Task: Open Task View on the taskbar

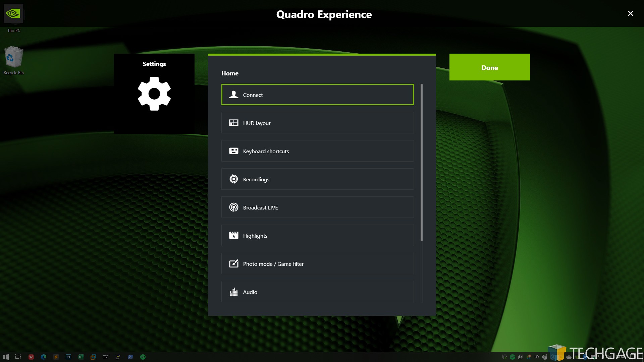Action: point(18,357)
